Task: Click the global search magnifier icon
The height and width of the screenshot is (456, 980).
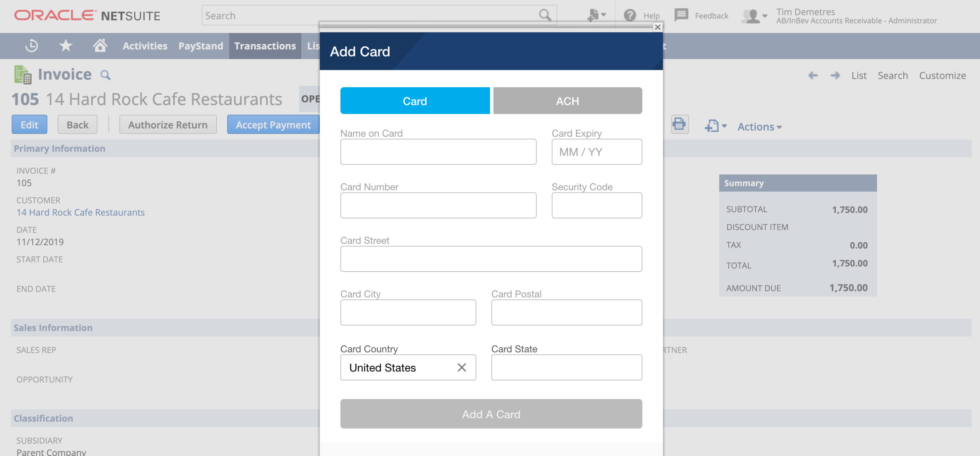Action: click(x=544, y=15)
